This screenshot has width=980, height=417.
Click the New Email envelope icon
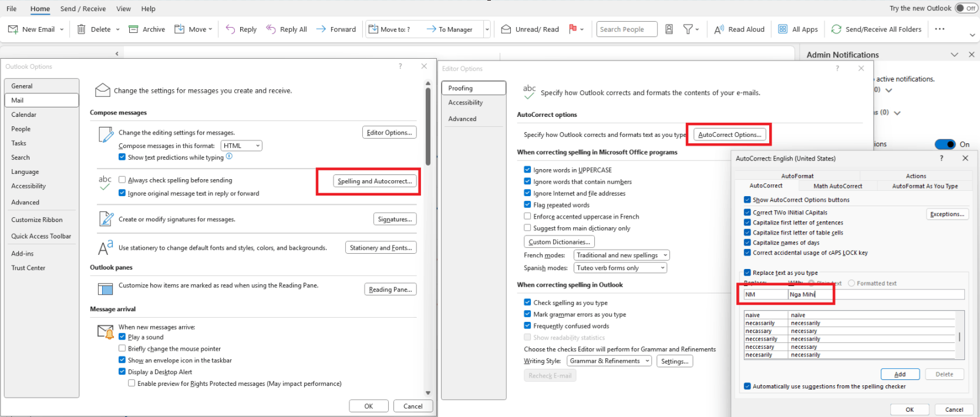(13, 29)
